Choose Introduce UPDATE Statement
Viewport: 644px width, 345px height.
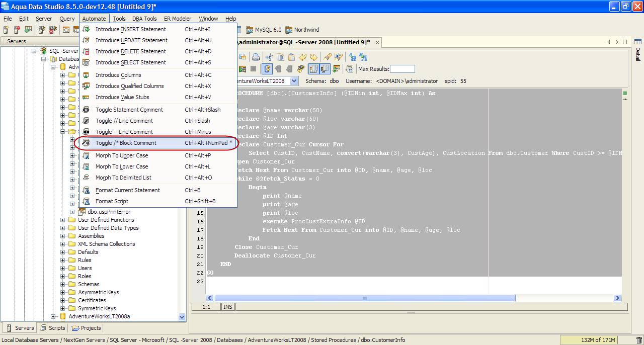click(158, 40)
